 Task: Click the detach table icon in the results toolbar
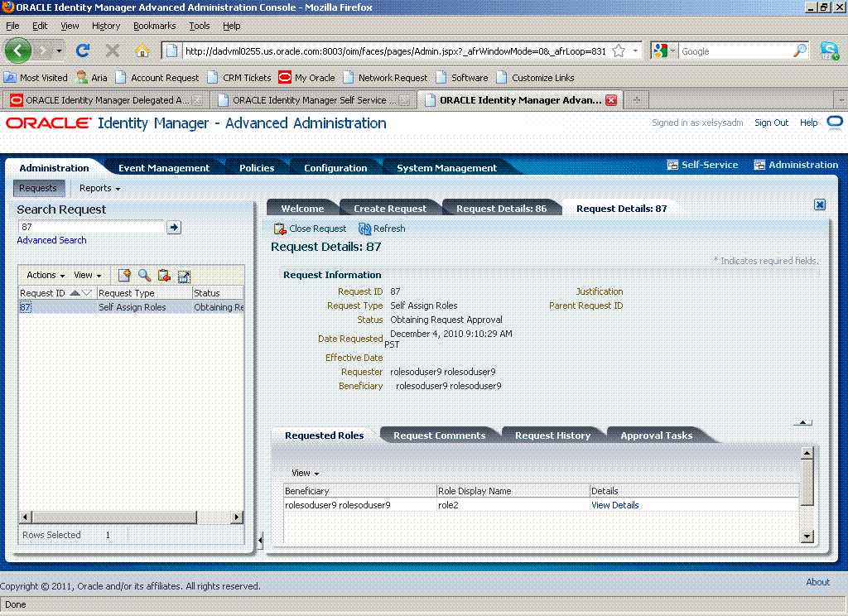point(185,274)
